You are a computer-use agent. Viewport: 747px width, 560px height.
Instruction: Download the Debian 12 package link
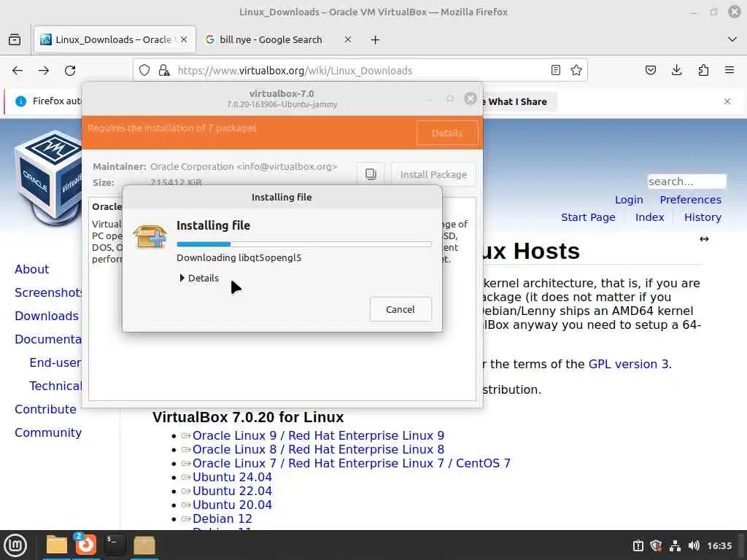point(222,518)
